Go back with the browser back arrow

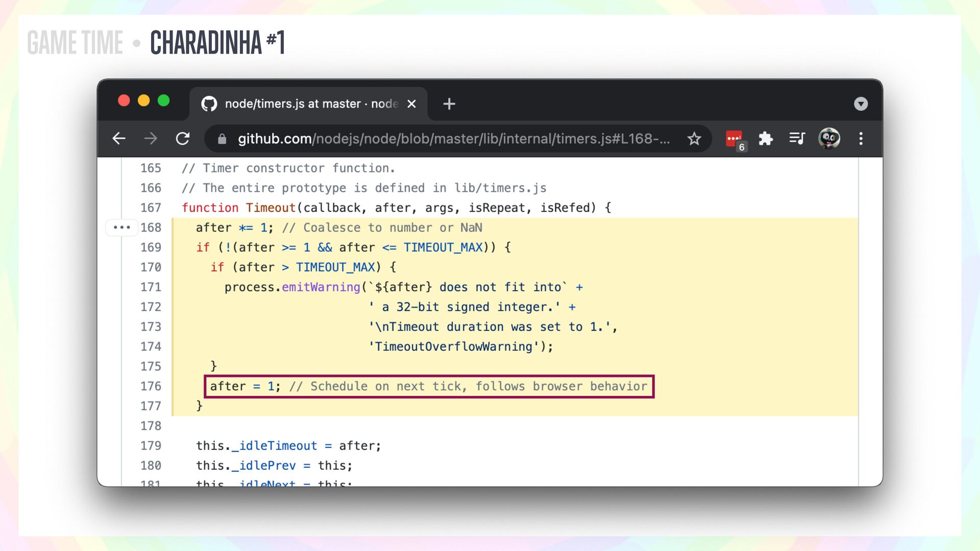click(119, 138)
